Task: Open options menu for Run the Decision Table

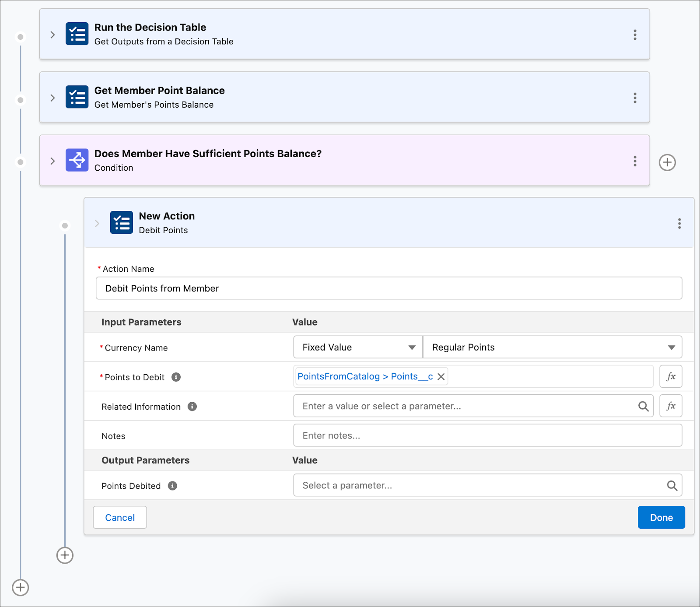Action: (x=635, y=35)
